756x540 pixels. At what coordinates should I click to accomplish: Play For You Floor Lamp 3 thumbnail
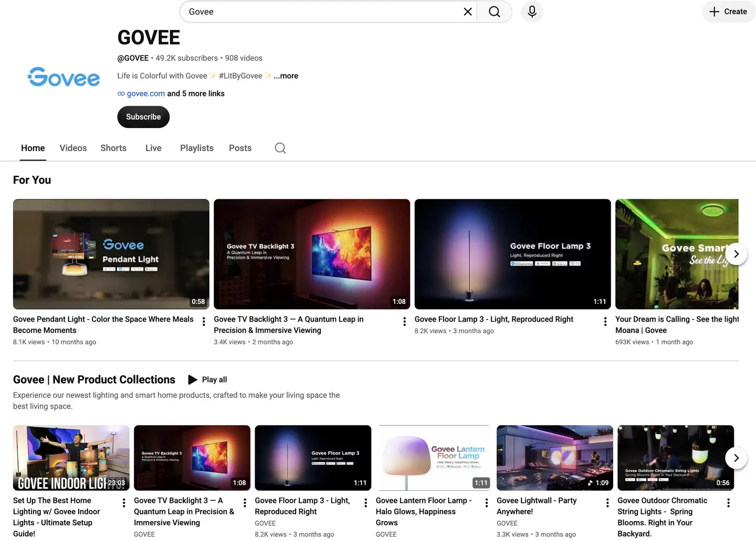click(513, 254)
